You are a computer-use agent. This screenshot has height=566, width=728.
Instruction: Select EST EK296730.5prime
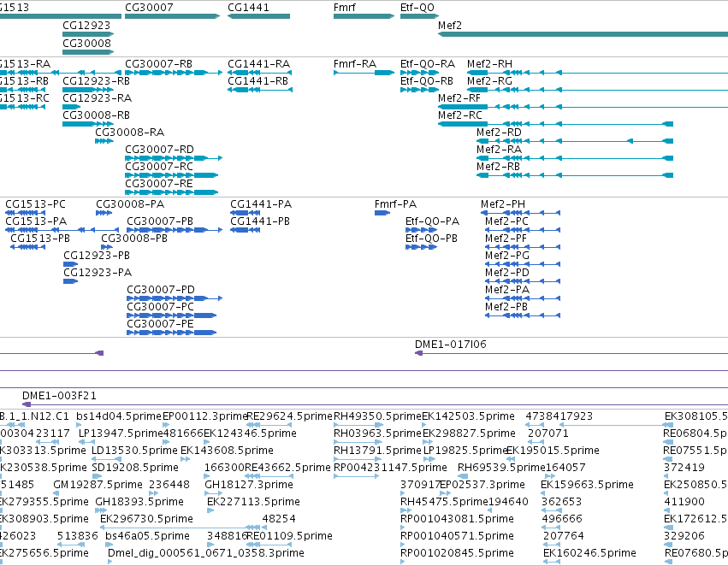[147, 519]
